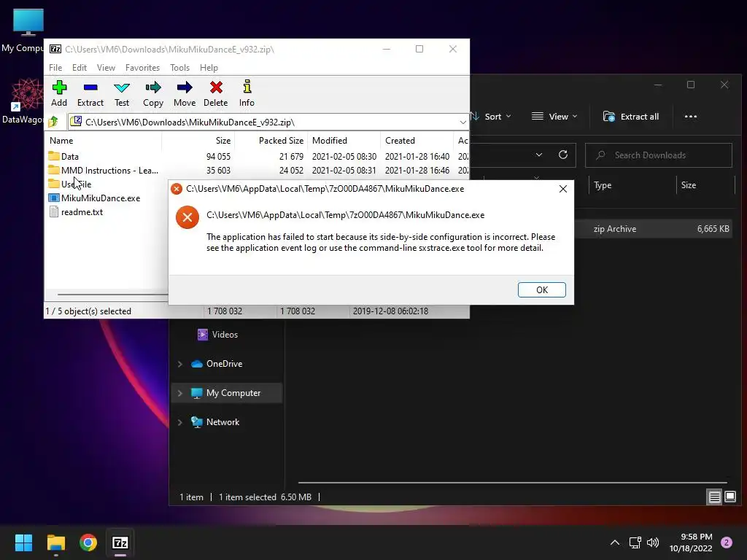Viewport: 747px width, 560px height.
Task: Launch Google Chrome from the taskbar
Action: click(88, 542)
